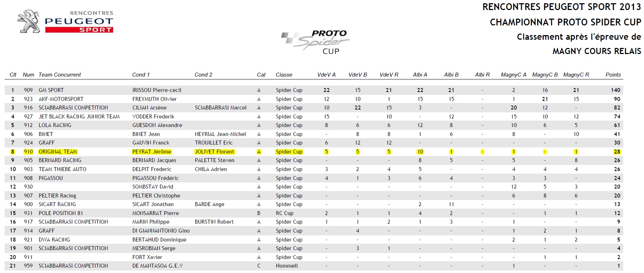The height and width of the screenshot is (273, 644).
Task: Click team 'PELTIER Racing'
Action: [57, 196]
